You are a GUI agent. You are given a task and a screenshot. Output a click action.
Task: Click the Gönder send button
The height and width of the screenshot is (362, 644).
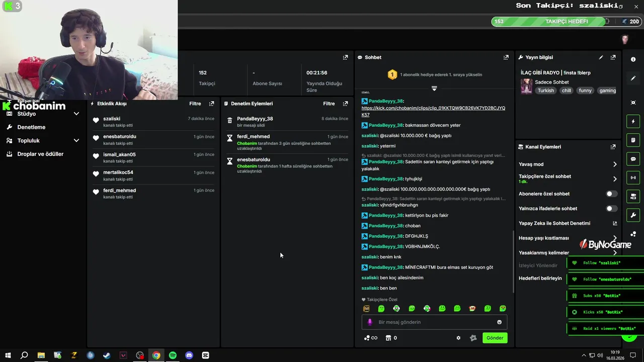(495, 338)
